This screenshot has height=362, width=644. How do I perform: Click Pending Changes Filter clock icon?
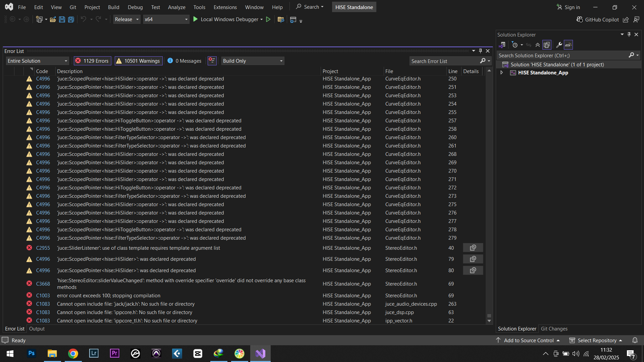[x=515, y=45]
